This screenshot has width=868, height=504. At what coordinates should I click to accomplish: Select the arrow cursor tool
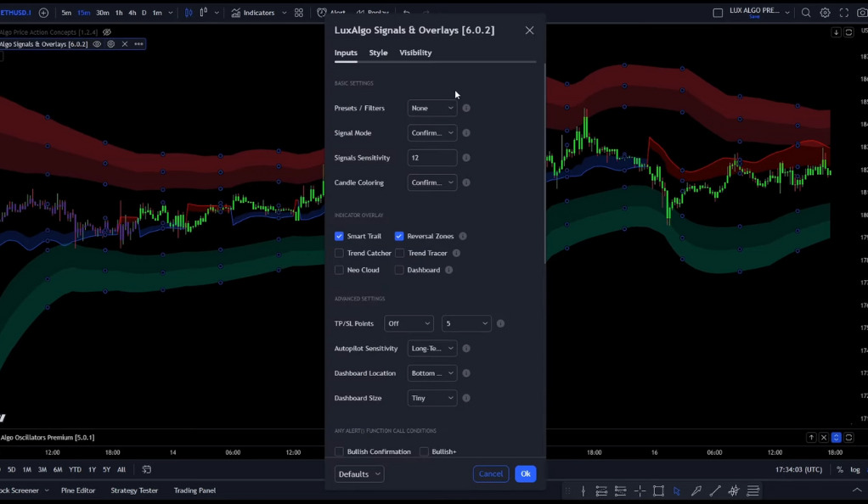point(676,490)
